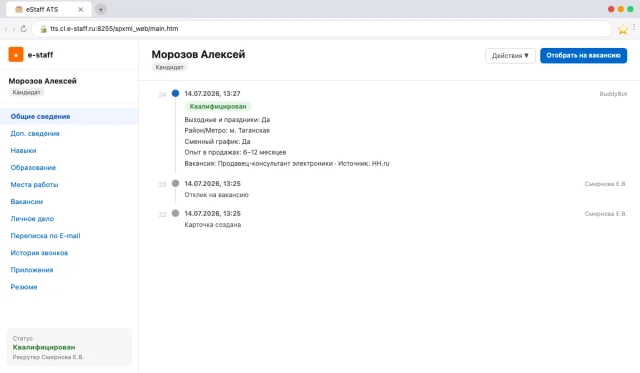640x373 pixels.
Task: Click text 'Карточка создана'
Action: pos(213,225)
